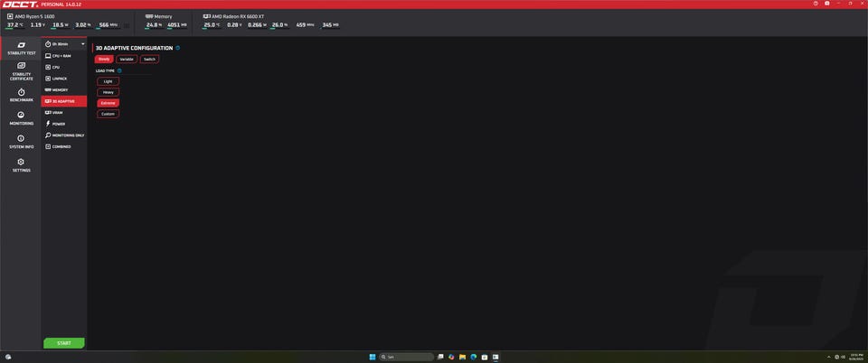Select the Switch mode option
868x363 pixels.
point(149,59)
